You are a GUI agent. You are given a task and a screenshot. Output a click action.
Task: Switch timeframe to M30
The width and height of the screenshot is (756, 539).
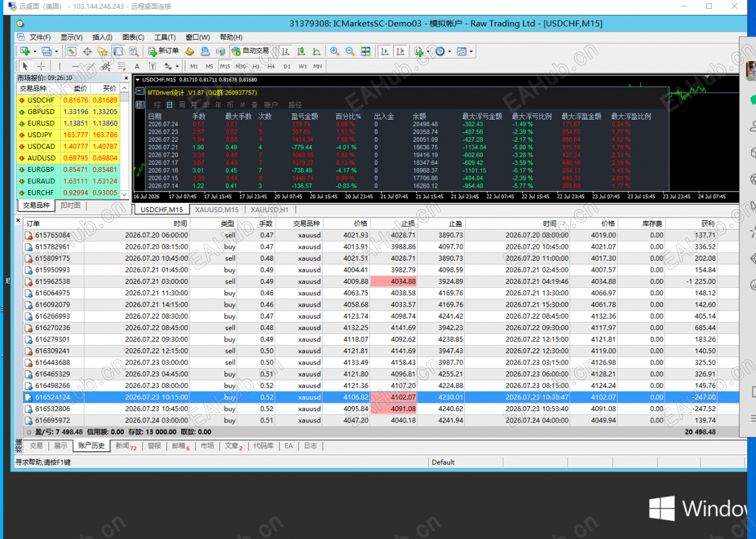coord(241,66)
